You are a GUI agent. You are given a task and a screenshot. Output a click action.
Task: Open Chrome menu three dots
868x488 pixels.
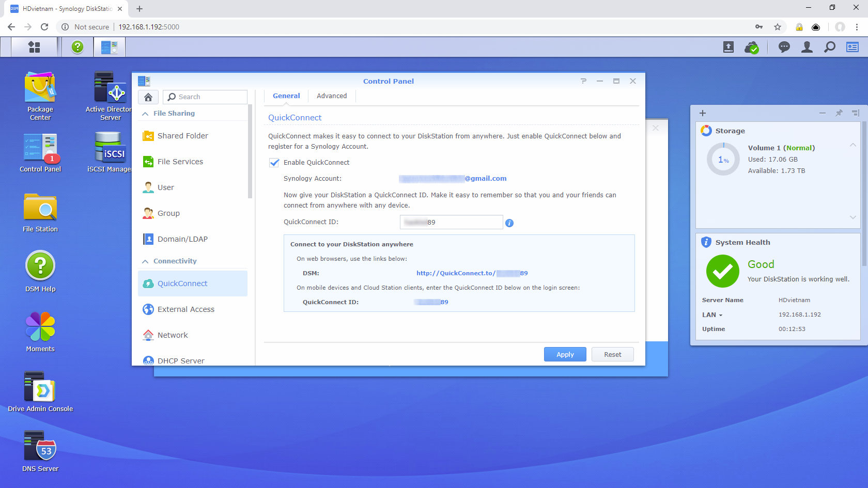[x=857, y=27]
